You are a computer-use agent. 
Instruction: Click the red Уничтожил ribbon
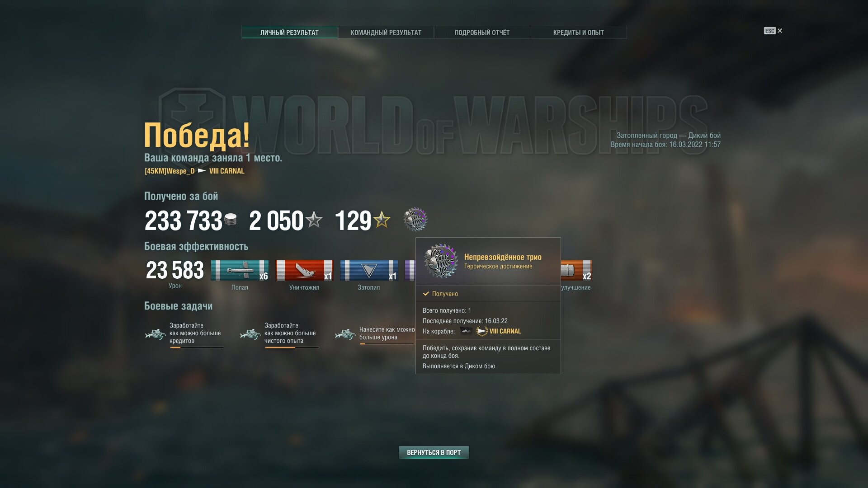pos(304,271)
